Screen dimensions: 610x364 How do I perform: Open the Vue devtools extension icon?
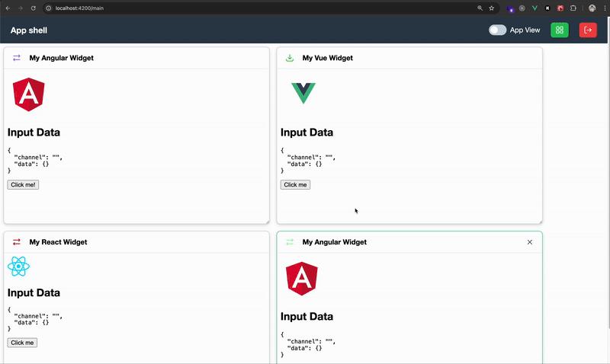(535, 8)
